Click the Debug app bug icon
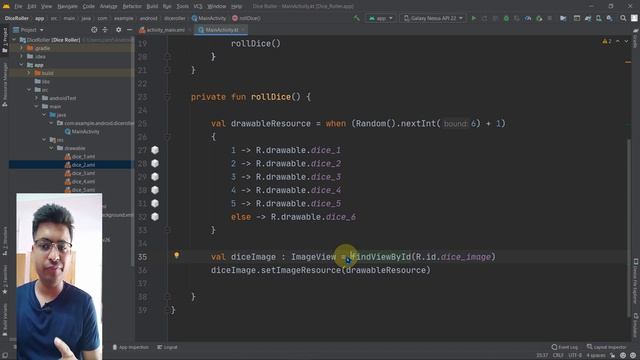Screen dimensions: 640x360 pyautogui.click(x=506, y=18)
